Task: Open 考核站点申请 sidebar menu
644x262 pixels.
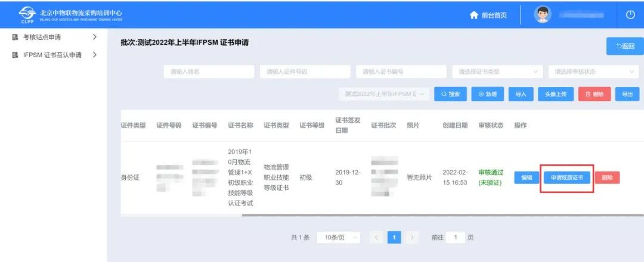Action: pos(42,38)
